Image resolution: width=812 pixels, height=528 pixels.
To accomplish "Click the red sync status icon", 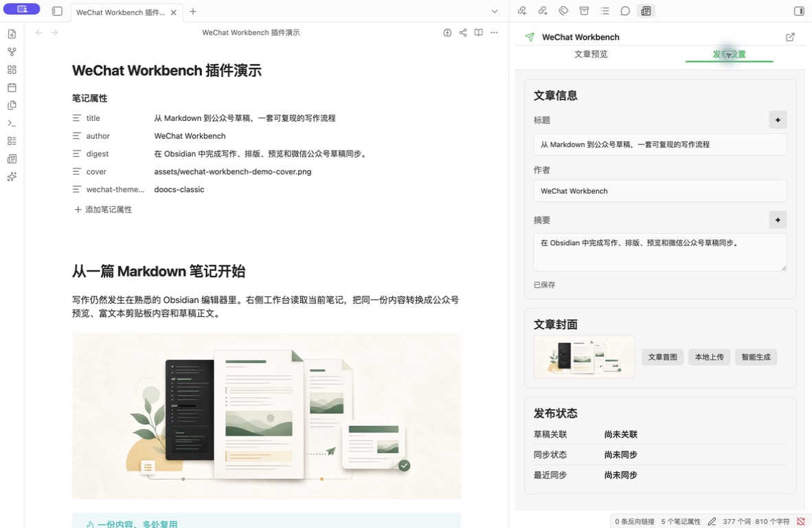I will (x=800, y=521).
